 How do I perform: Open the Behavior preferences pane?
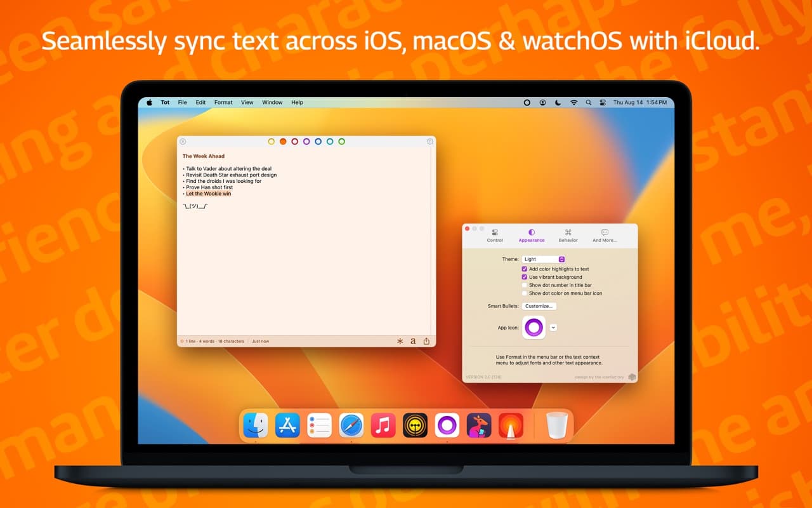(568, 236)
